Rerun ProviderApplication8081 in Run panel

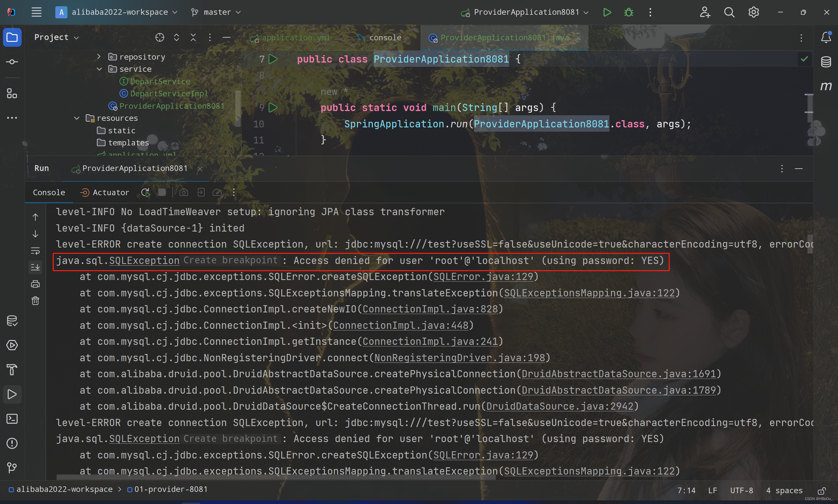(146, 193)
